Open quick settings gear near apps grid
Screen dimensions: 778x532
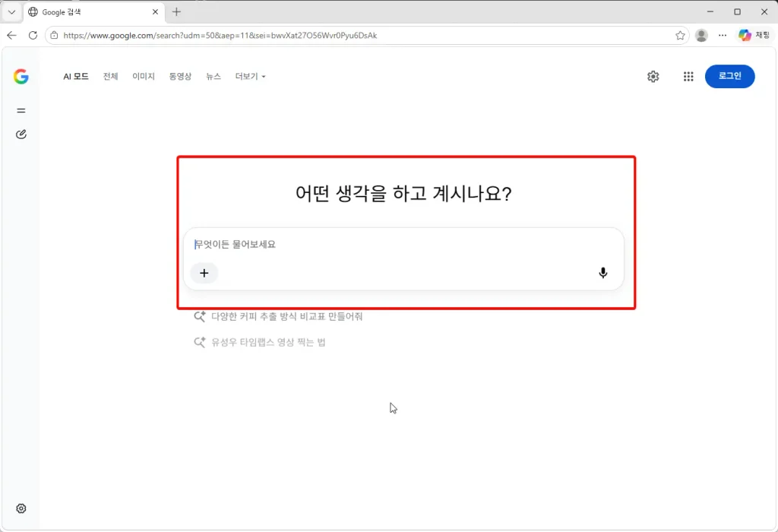tap(653, 77)
